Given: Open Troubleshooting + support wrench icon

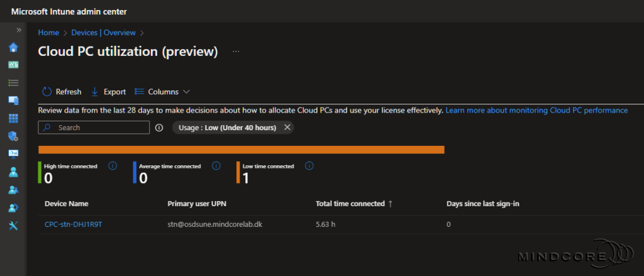Looking at the screenshot, I should 13,226.
